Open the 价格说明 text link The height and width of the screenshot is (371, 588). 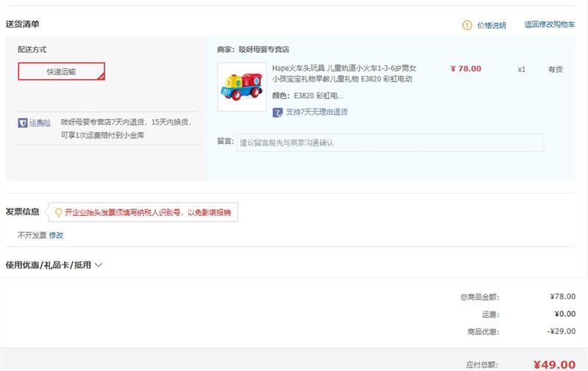pos(491,25)
